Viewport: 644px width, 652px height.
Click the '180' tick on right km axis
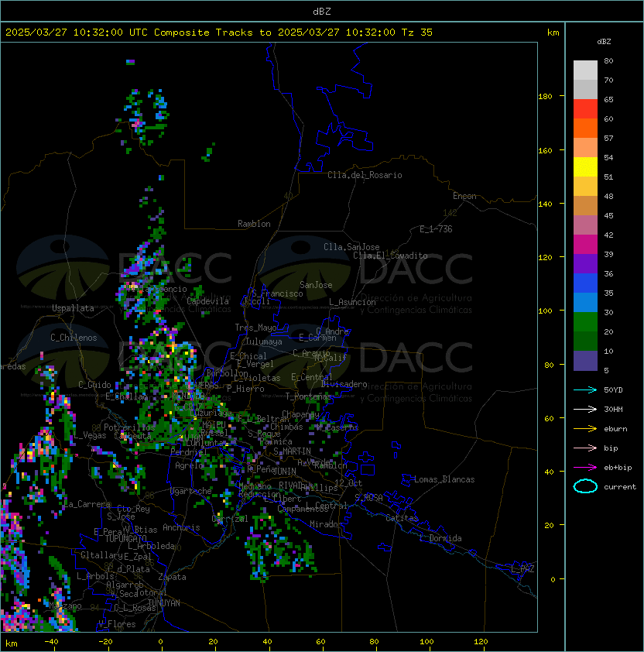(x=545, y=97)
